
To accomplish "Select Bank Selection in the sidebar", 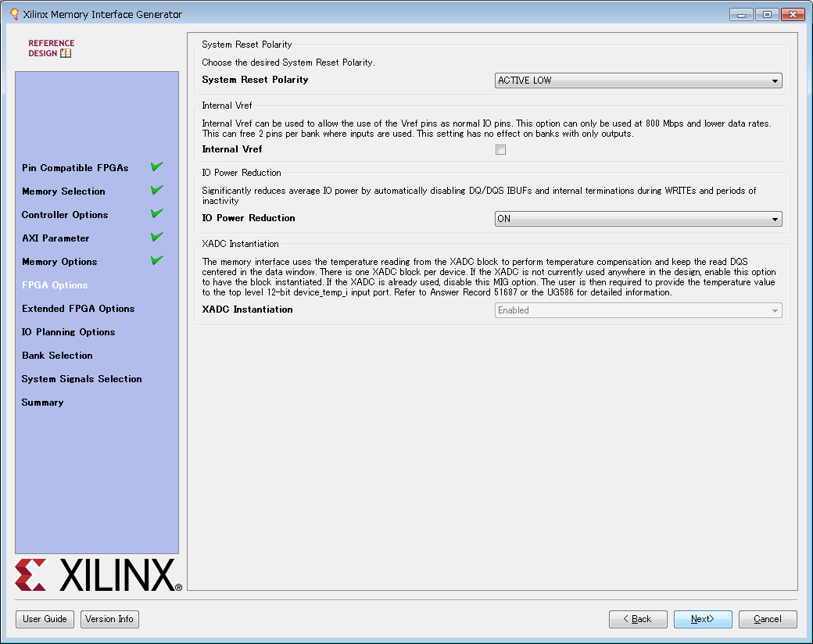I will (57, 356).
